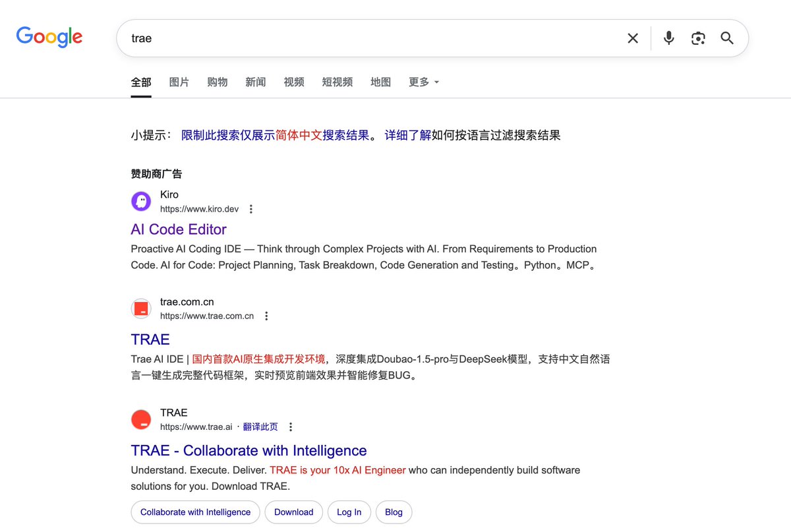Open the 地图 search tab

click(381, 82)
